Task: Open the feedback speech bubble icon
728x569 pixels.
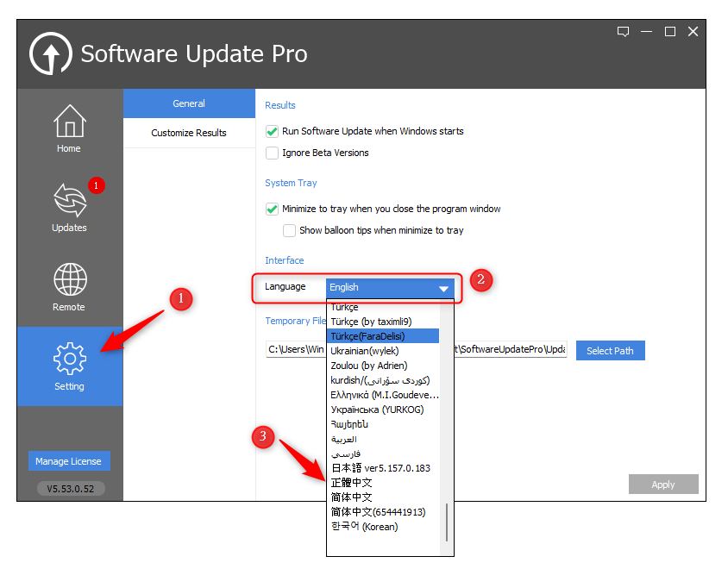Action: (623, 32)
